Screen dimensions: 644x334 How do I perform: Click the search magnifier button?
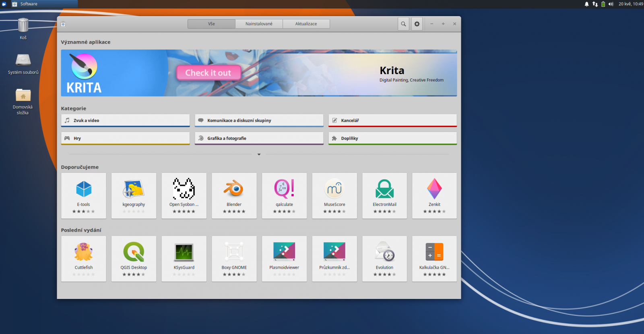403,24
